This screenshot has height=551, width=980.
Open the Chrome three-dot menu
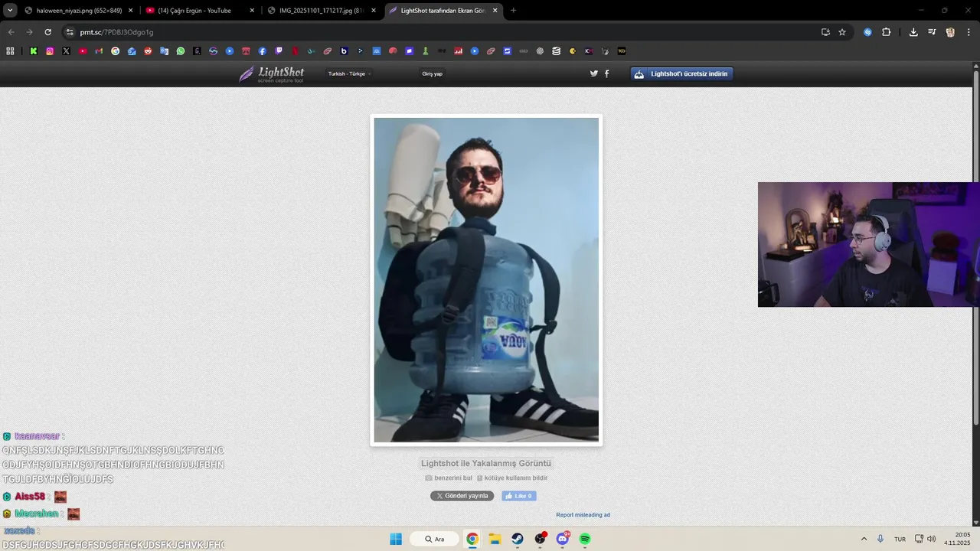click(x=969, y=32)
